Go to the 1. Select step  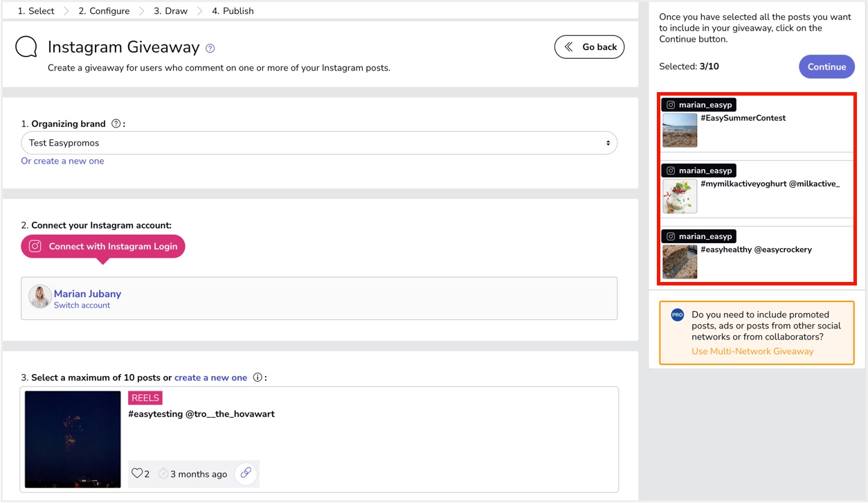click(x=36, y=11)
